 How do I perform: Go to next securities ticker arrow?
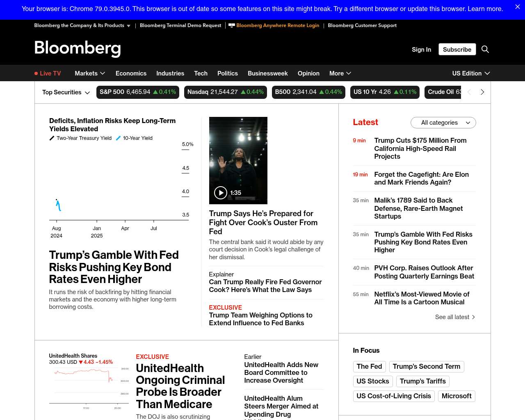tap(482, 92)
